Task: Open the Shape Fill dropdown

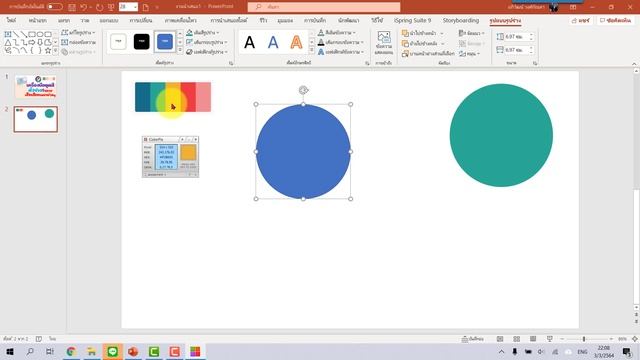Action: (203, 33)
